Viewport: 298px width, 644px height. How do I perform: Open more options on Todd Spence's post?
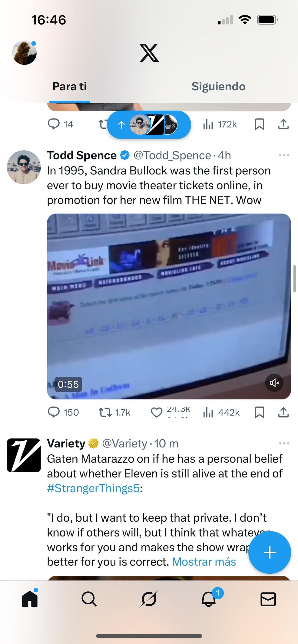[284, 155]
